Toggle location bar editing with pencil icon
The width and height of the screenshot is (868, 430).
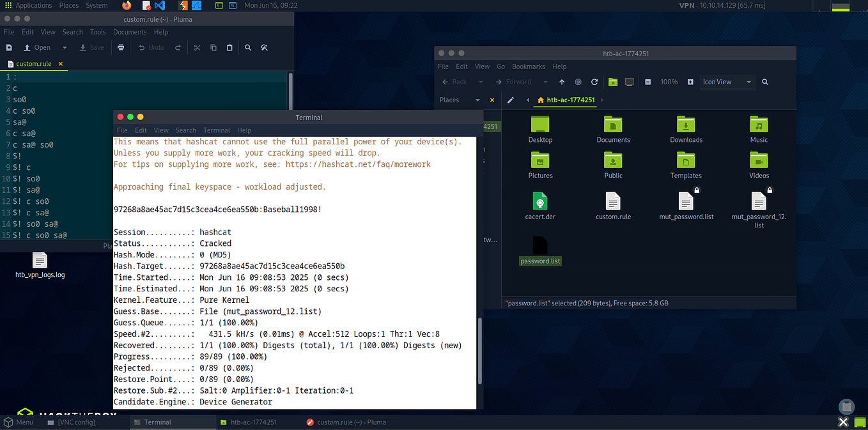click(511, 100)
